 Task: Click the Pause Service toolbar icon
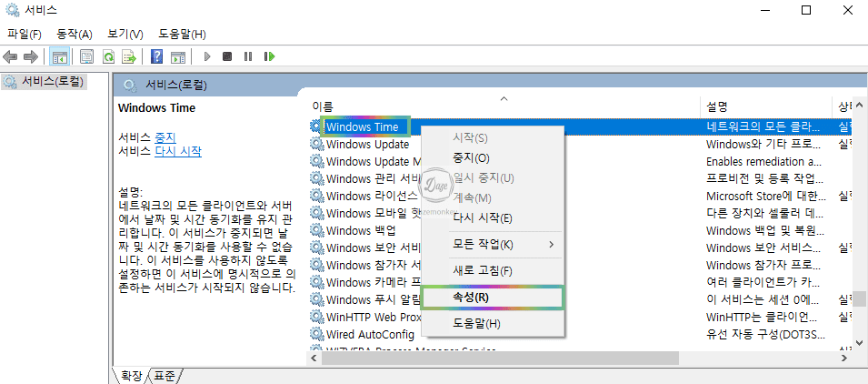click(248, 56)
